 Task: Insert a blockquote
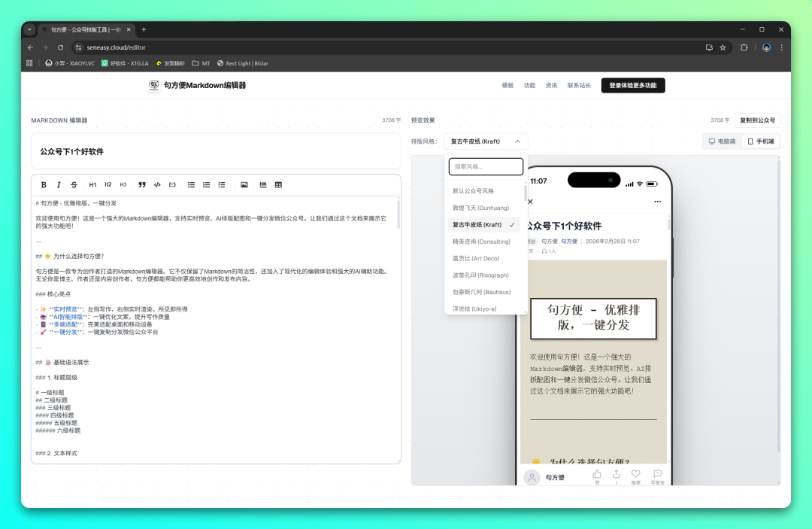[x=142, y=185]
